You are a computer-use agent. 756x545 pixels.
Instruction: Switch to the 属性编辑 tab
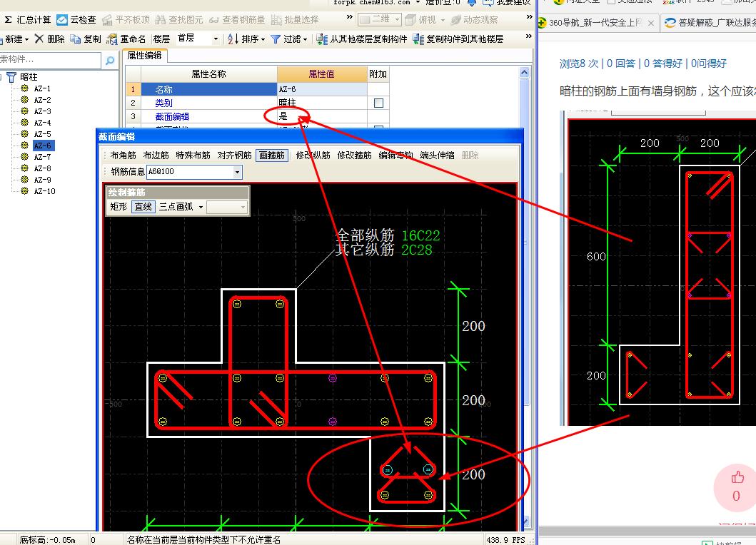pos(144,56)
